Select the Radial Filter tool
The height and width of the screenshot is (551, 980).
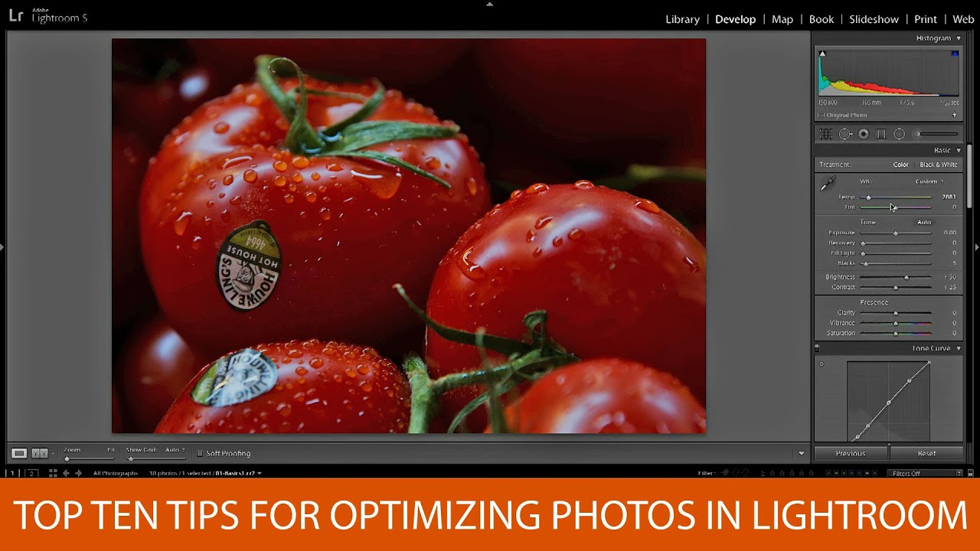click(900, 134)
